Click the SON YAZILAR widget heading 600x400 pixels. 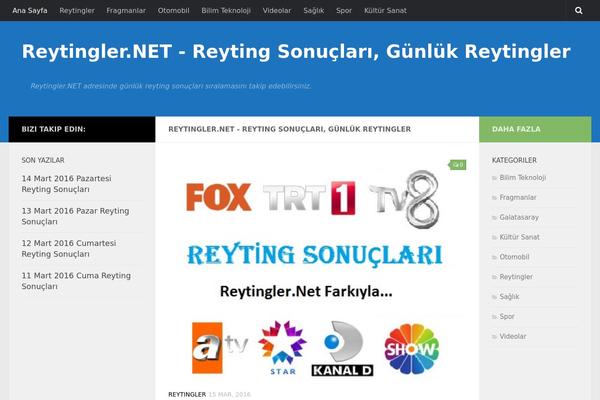(x=43, y=160)
